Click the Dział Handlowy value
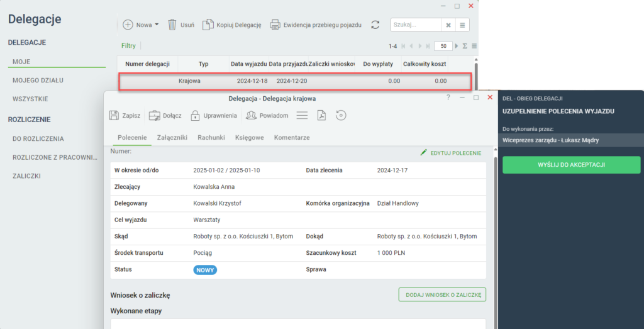Image resolution: width=644 pixels, height=329 pixels. pos(398,203)
